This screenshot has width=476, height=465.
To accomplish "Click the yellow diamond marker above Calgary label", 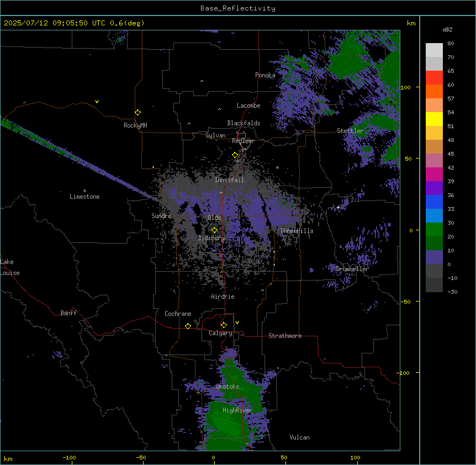I will pos(224,325).
